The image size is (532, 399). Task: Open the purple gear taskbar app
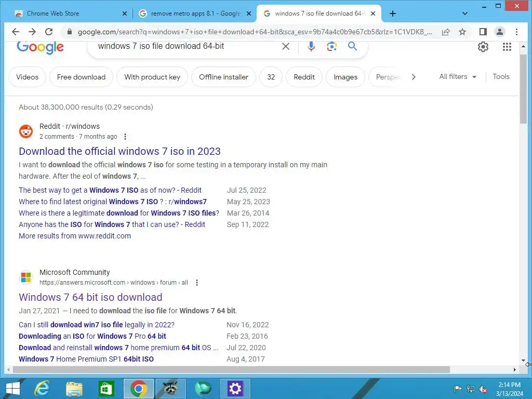click(235, 389)
